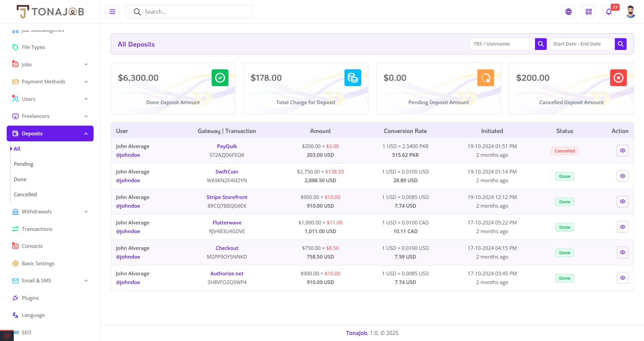Click the Laravel debug bar icon
Viewport: 644px width, 341px height.
7,335
